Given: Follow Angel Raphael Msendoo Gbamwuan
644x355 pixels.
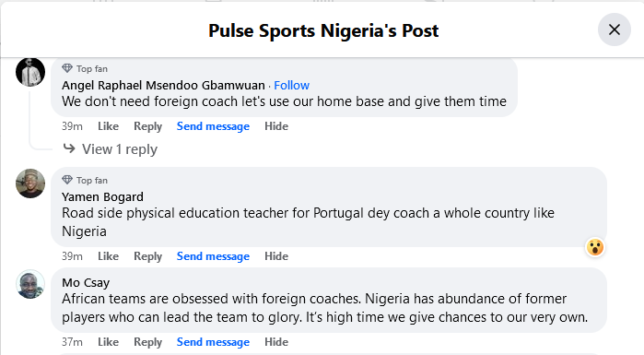Looking at the screenshot, I should [x=292, y=85].
